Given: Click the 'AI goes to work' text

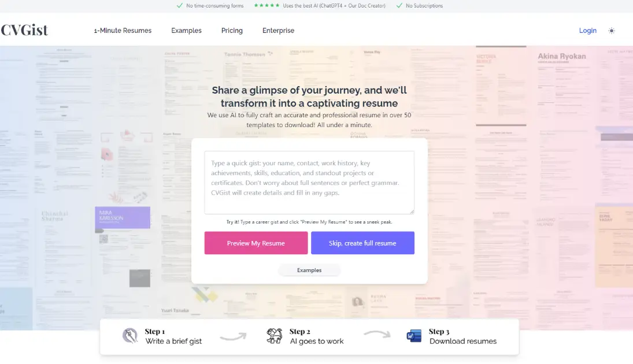Looking at the screenshot, I should (x=317, y=341).
